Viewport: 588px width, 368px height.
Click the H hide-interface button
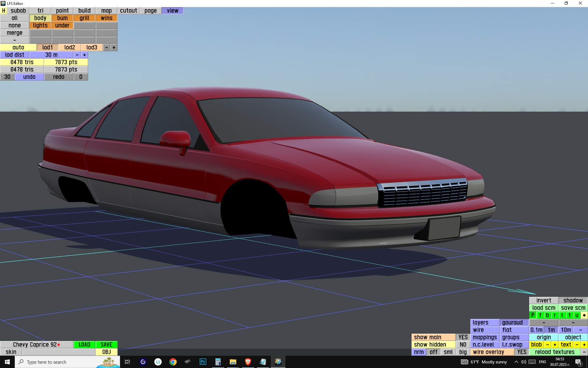click(x=4, y=11)
